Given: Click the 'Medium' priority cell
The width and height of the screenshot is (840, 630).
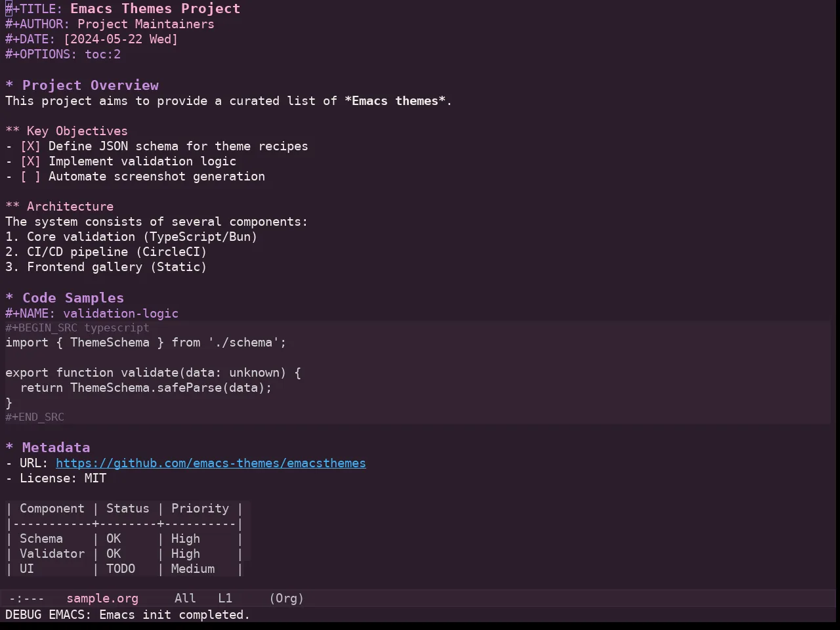Looking at the screenshot, I should [x=193, y=569].
